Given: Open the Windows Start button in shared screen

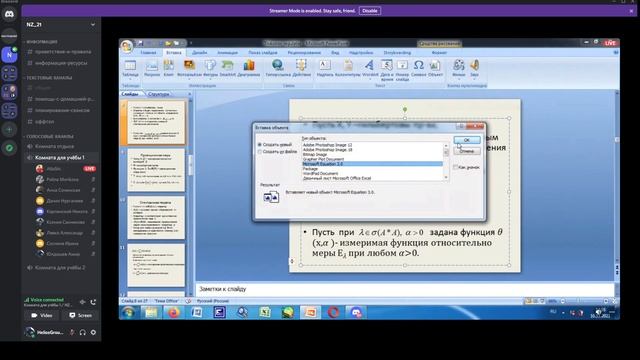Looking at the screenshot, I should click(129, 313).
